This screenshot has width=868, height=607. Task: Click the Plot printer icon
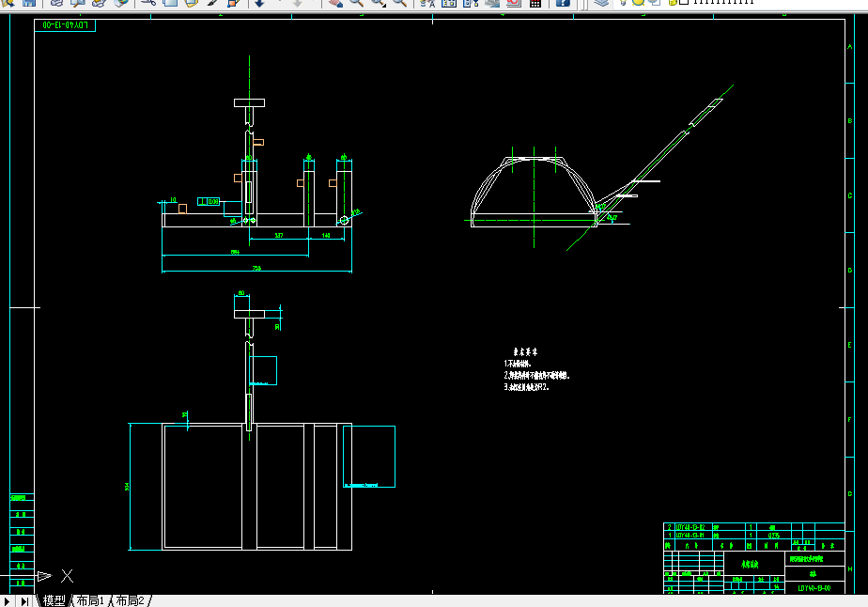point(56,3)
